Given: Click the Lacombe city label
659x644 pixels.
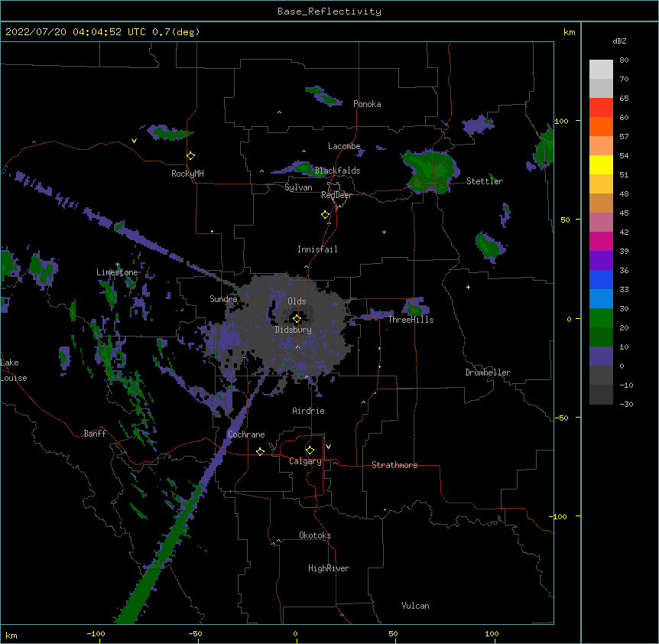Looking at the screenshot, I should 344,146.
